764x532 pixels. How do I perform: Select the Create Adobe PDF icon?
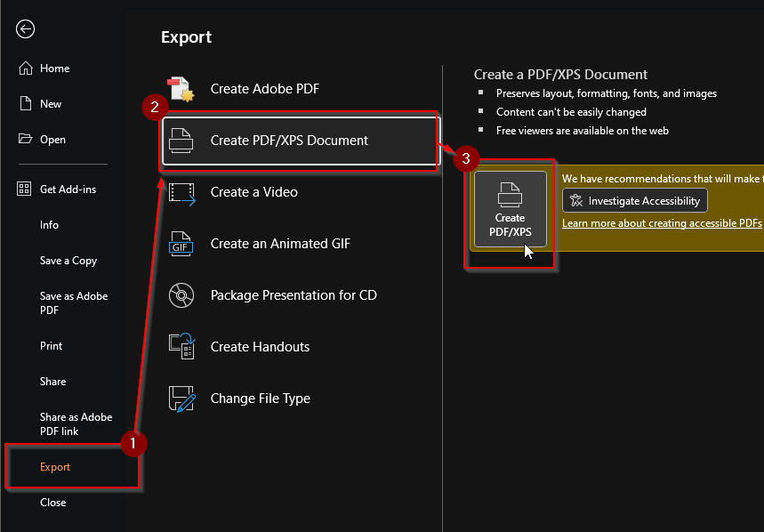click(x=182, y=88)
